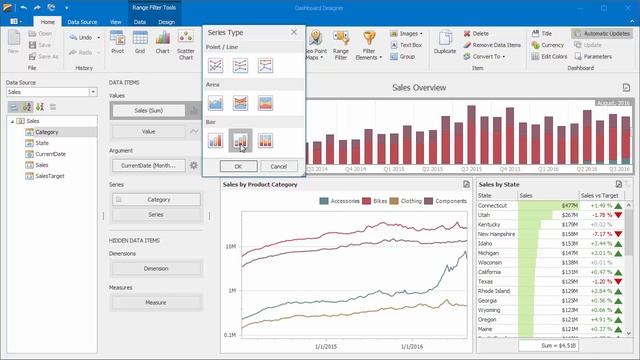
Task: Switch to the View tab
Action: [x=116, y=22]
